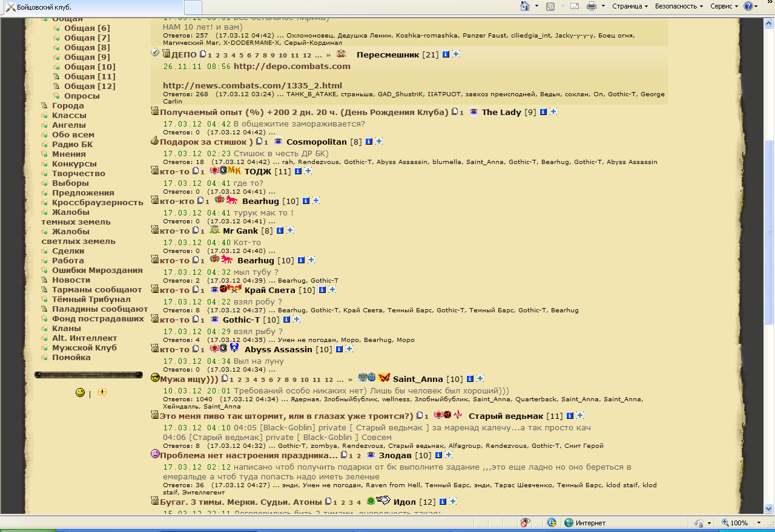Click sunglasses smiley beside Мужа ищу thread
Image resolution: width=775 pixels, height=532 pixels.
coord(155,378)
